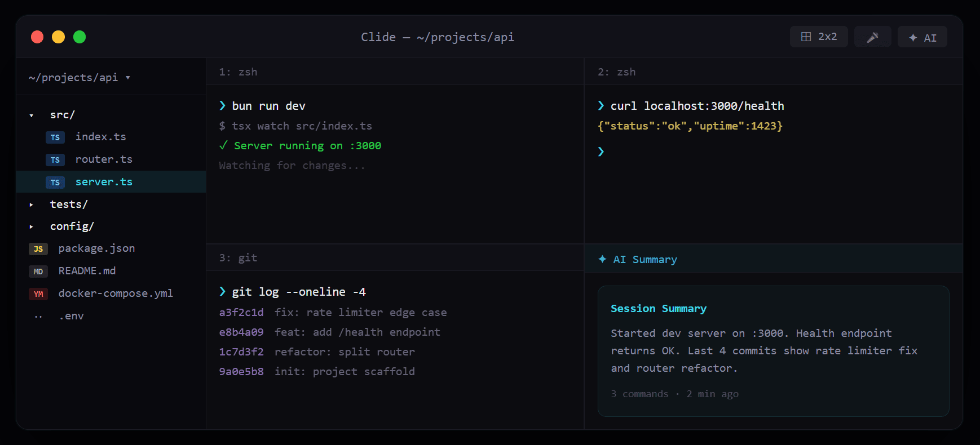This screenshot has height=445, width=980.
Task: Click the sparkle icon beside AI Summary
Action: pos(602,259)
